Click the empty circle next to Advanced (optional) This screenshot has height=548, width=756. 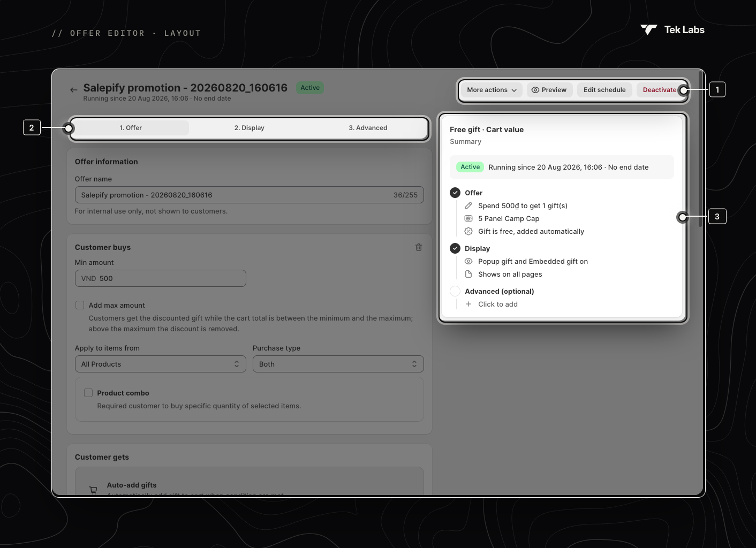point(455,291)
